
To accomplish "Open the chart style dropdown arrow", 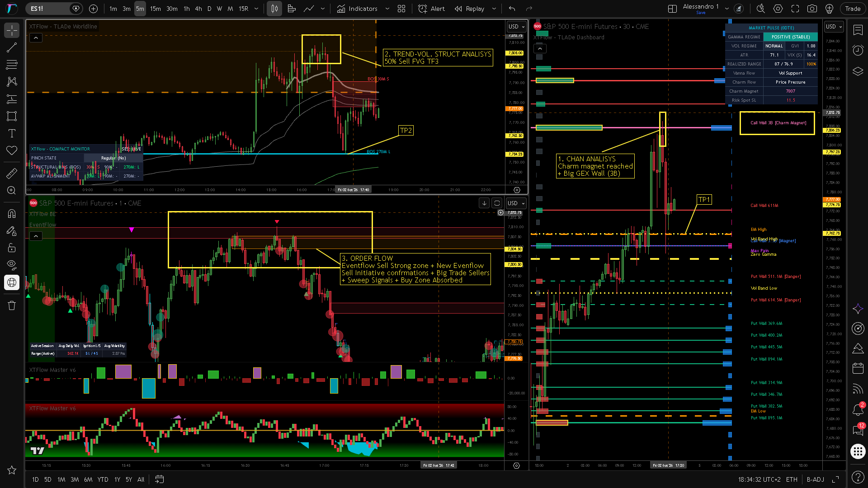I will pyautogui.click(x=322, y=9).
